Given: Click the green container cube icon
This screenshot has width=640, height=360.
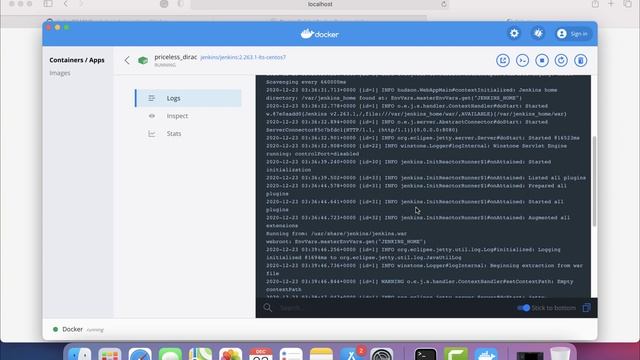Looking at the screenshot, I should click(x=143, y=60).
